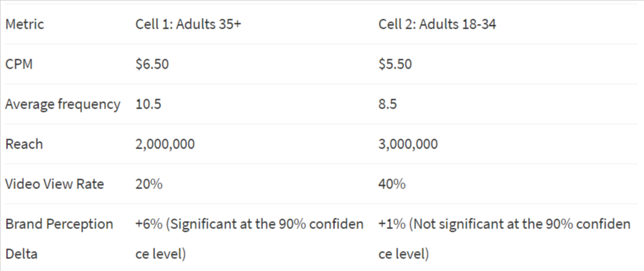This screenshot has height=271, width=644.
Task: Click the 'Average frequency' row label
Action: click(x=63, y=105)
